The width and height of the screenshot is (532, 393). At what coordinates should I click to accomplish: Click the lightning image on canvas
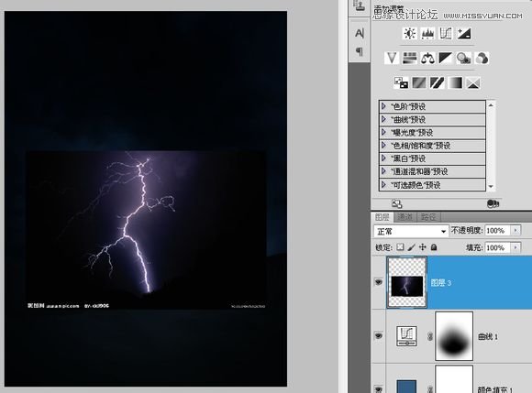(146, 230)
